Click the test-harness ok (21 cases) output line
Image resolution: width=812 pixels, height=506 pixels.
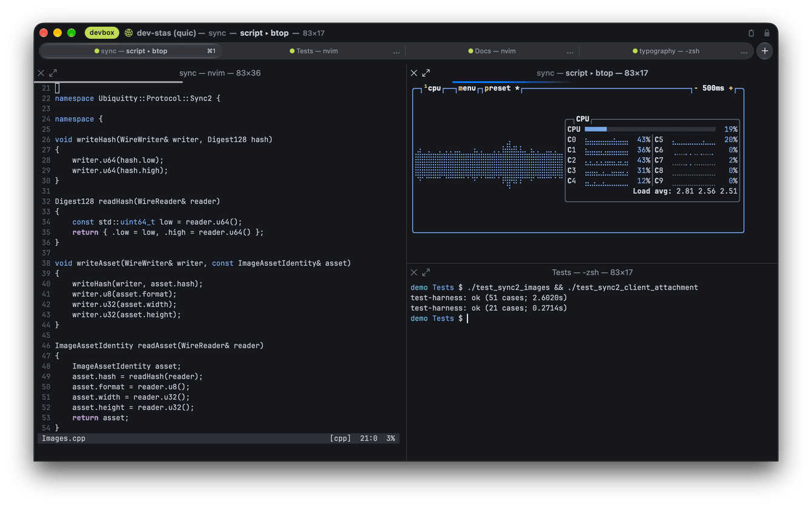[x=489, y=308]
